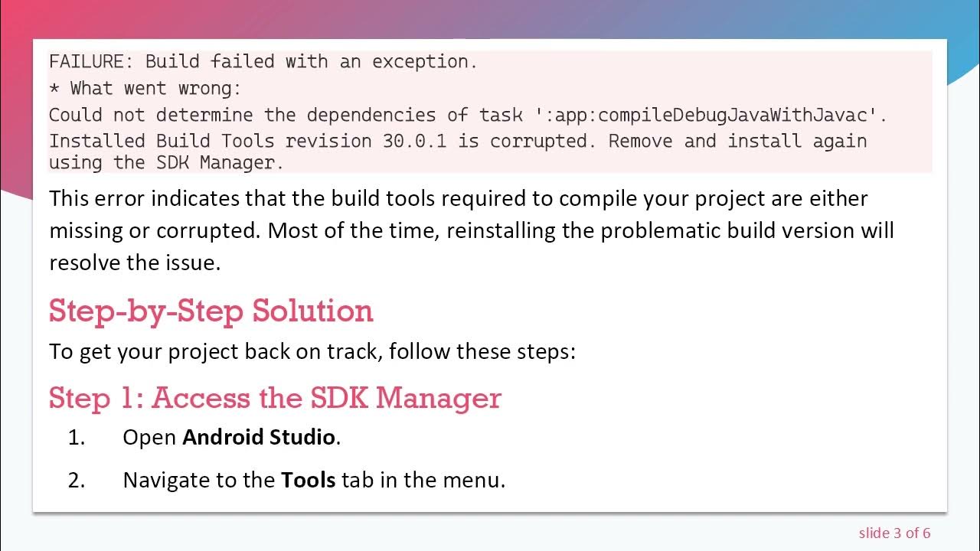Click the 'Step 1: Access the SDK Manager' heading

pos(275,398)
